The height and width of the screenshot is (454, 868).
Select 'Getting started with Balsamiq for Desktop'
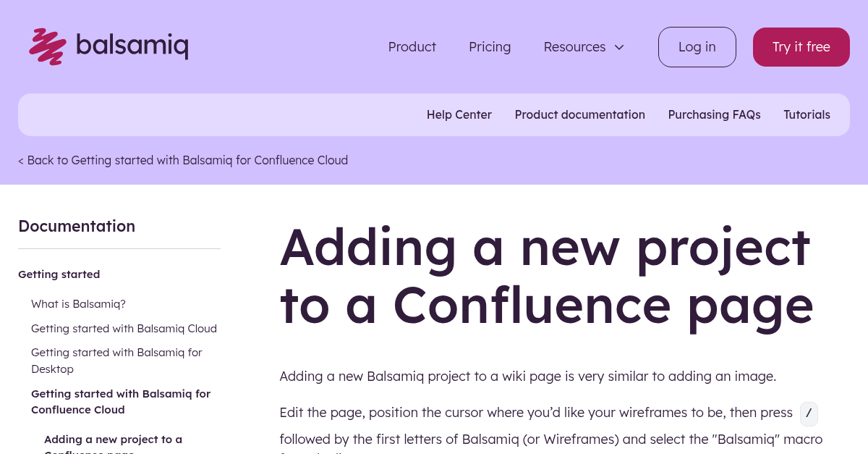tap(116, 360)
